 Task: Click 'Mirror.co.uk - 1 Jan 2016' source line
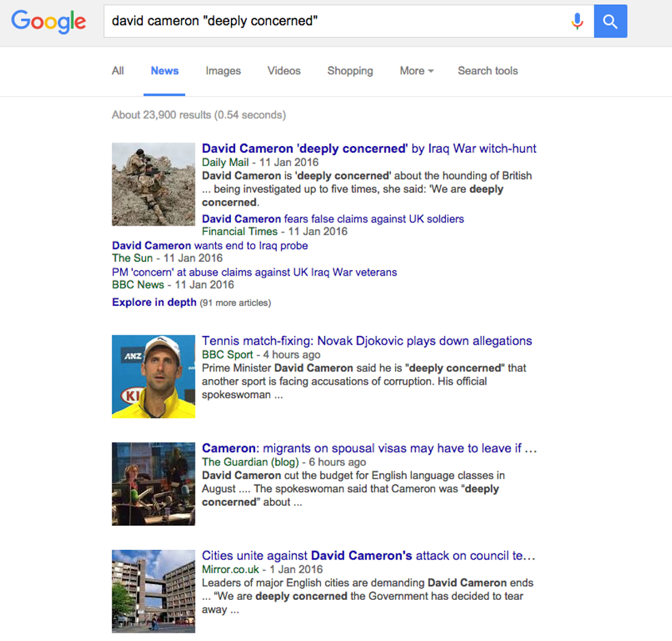coord(262,570)
